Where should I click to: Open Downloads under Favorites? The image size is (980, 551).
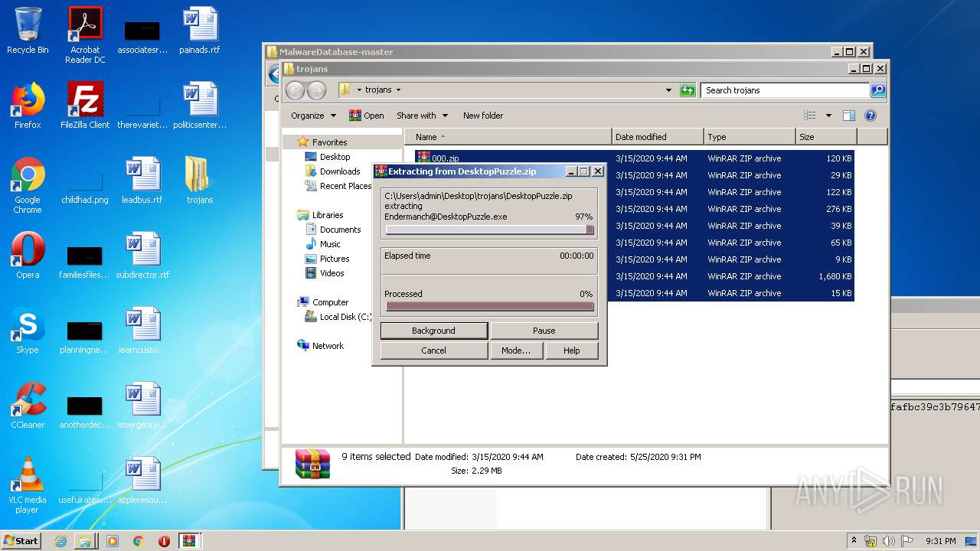tap(340, 171)
